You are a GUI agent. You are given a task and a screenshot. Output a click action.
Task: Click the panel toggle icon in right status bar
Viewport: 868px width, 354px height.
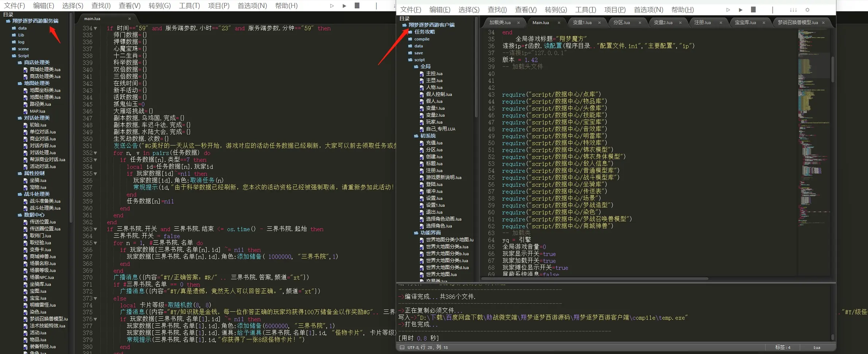[402, 347]
